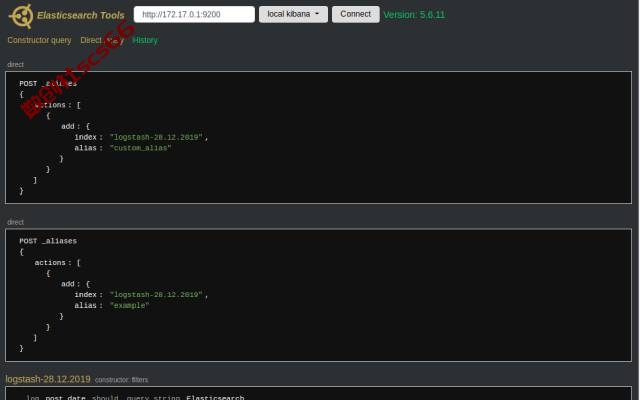
Task: Click direct label above example query
Action: pos(16,222)
